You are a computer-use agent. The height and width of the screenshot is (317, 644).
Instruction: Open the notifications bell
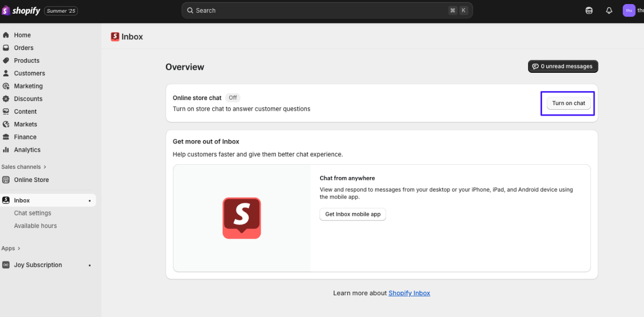(609, 11)
